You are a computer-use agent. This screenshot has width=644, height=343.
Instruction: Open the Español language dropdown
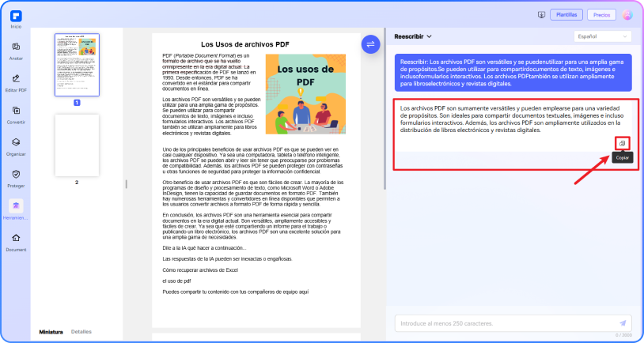click(x=603, y=36)
